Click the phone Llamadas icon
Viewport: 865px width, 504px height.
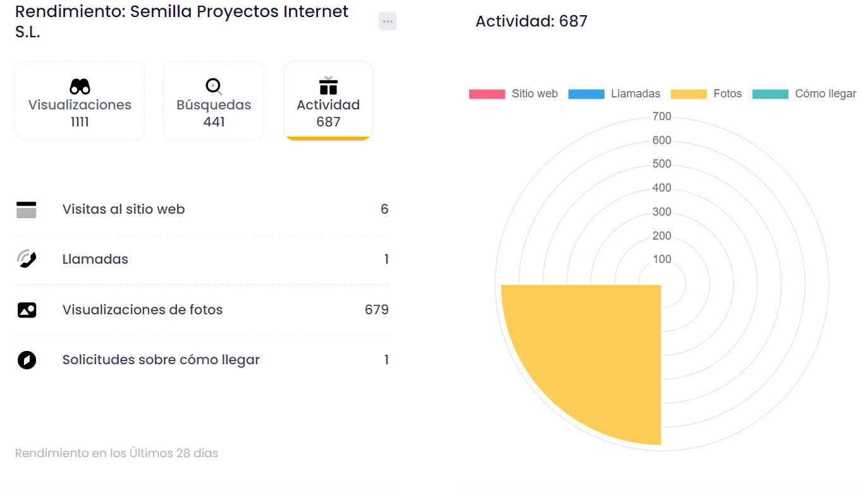[26, 259]
